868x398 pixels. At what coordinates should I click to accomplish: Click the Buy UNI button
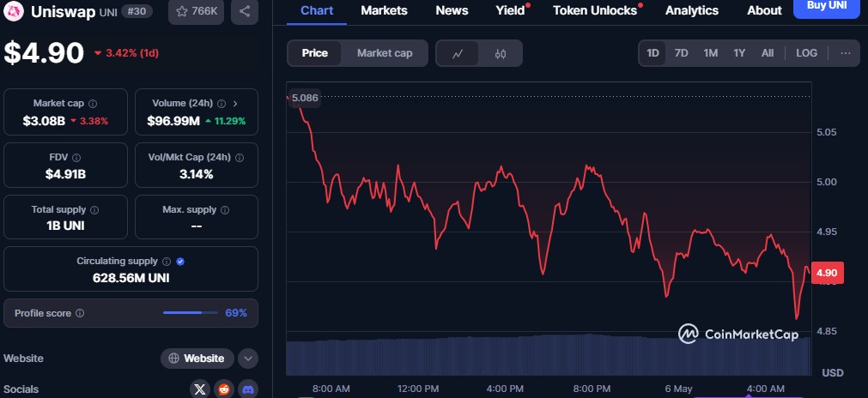click(x=827, y=5)
